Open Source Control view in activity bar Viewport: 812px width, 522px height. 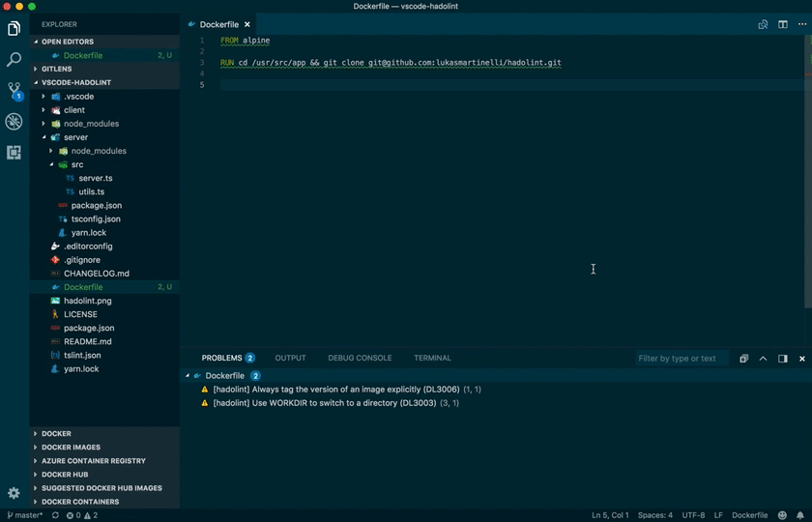tap(14, 90)
